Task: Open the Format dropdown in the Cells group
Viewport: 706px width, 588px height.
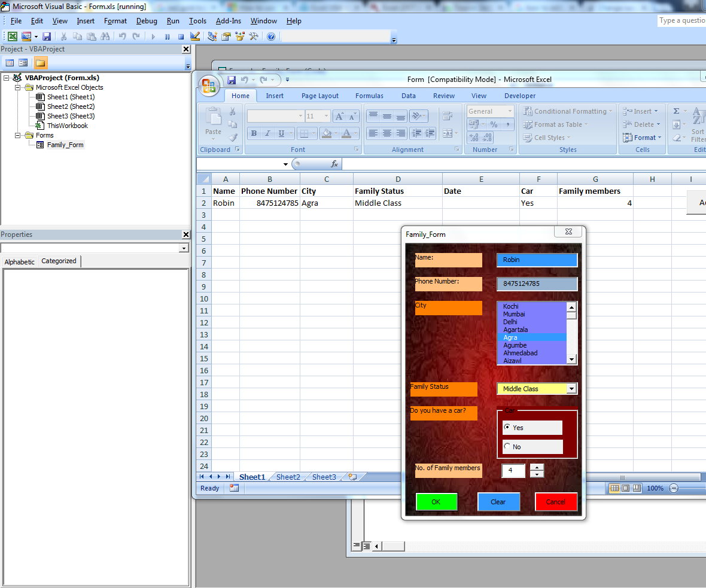Action: tap(642, 137)
